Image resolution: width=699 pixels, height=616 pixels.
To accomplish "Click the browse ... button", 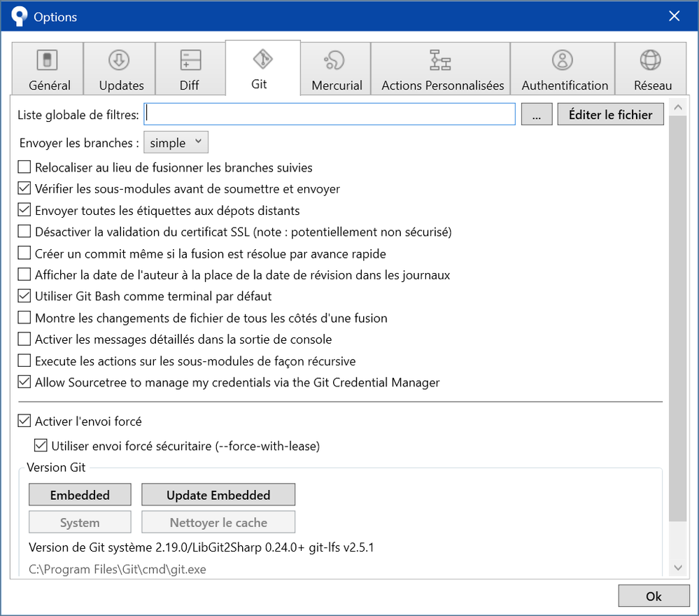I will [537, 114].
